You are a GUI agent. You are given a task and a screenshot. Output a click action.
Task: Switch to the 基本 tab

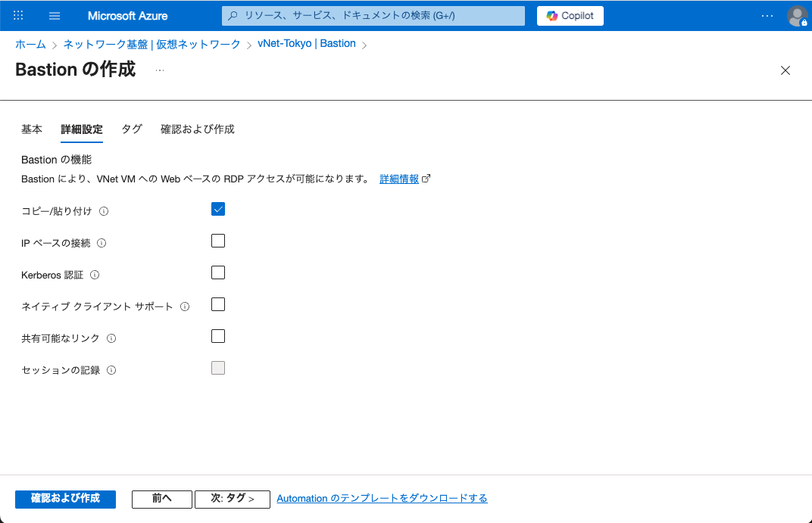pyautogui.click(x=32, y=129)
